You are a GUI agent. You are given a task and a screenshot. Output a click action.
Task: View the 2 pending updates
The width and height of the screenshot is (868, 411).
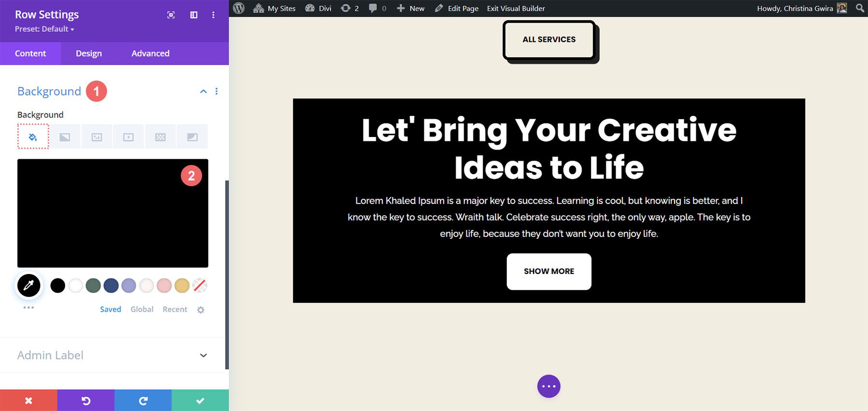click(x=350, y=8)
